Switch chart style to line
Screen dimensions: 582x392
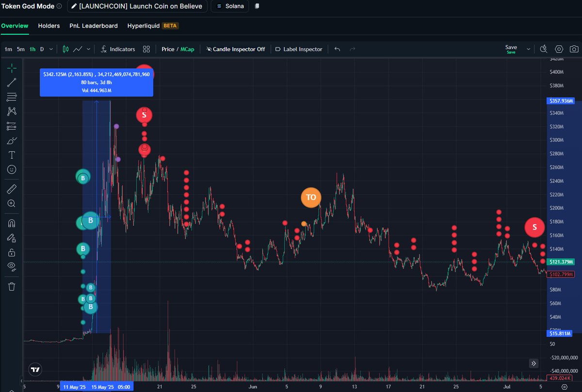[x=78, y=49]
